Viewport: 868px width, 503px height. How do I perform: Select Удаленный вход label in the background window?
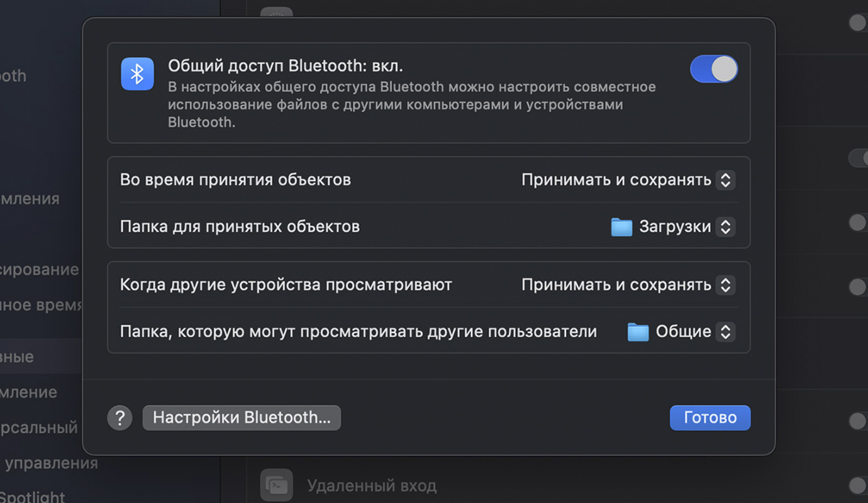point(372,485)
